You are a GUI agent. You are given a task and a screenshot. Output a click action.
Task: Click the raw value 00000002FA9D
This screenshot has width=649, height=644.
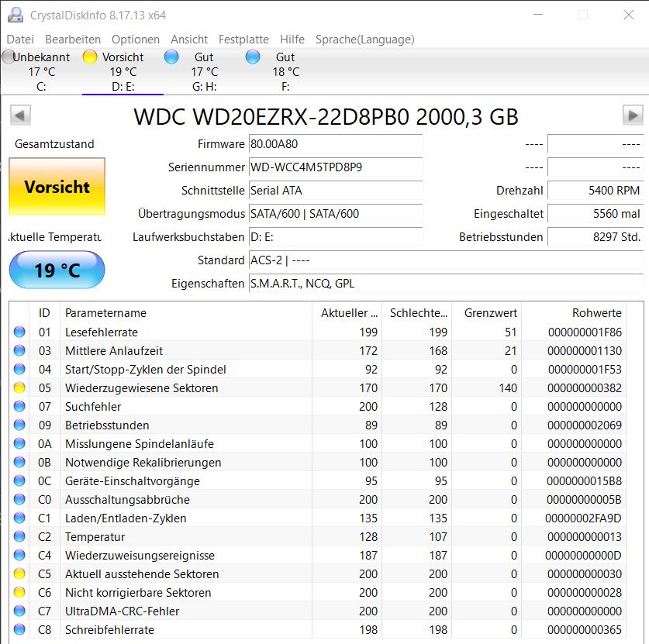point(583,518)
